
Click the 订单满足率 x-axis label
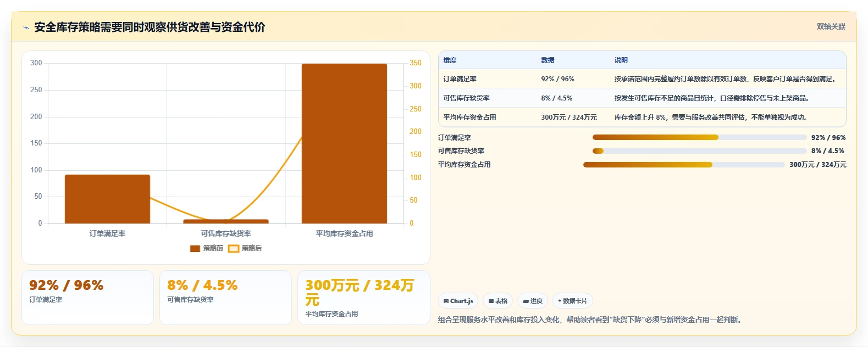tap(107, 234)
